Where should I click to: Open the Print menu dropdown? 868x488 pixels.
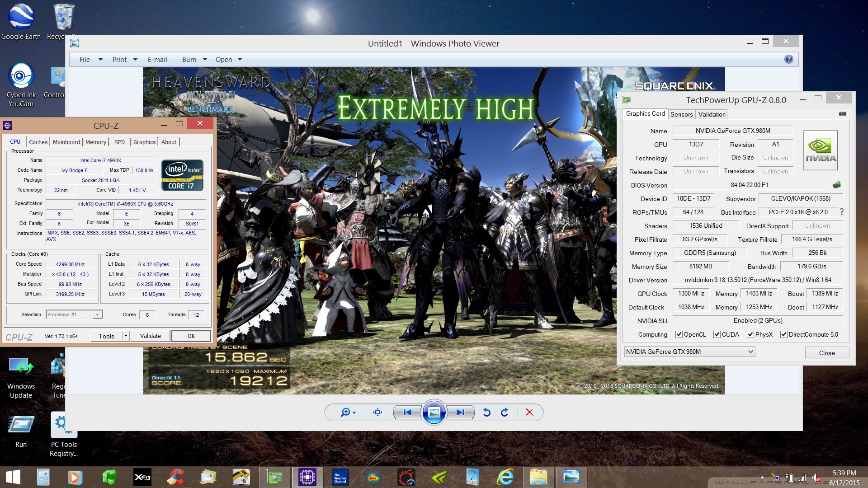coord(124,59)
